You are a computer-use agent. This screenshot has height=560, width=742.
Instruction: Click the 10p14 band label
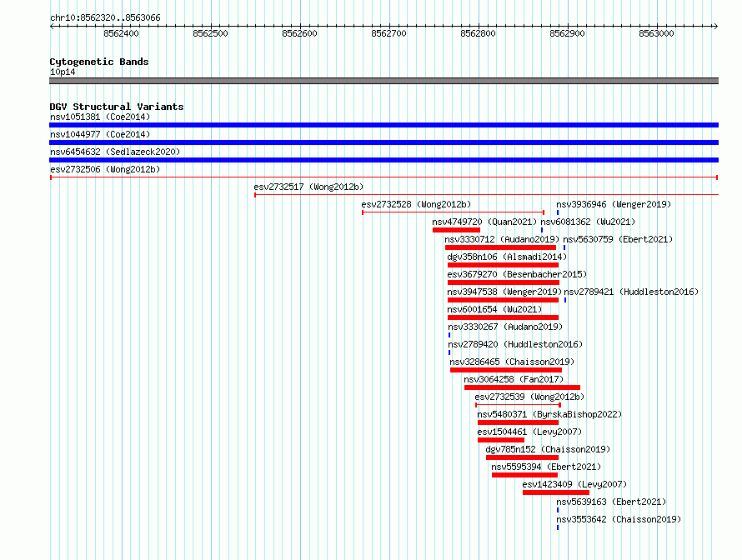[x=63, y=72]
